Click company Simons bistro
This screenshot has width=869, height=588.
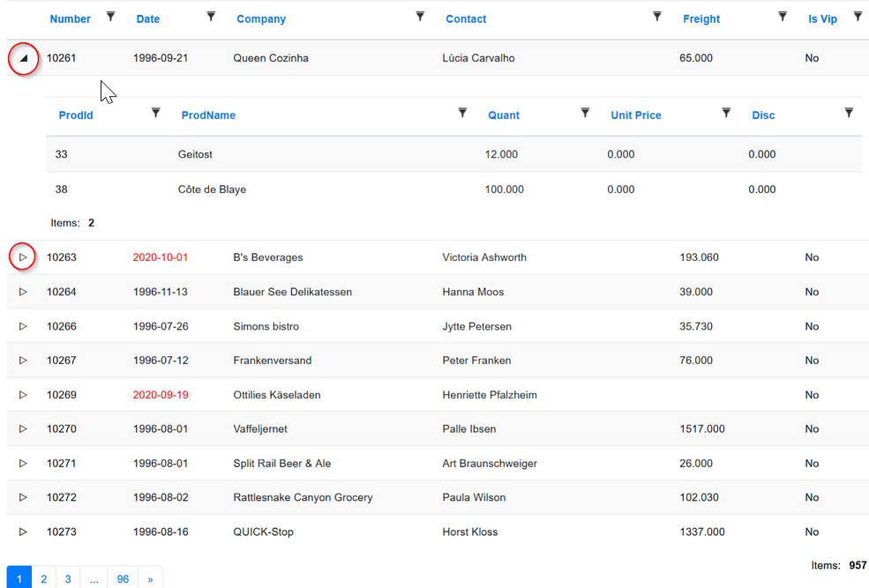click(x=266, y=326)
